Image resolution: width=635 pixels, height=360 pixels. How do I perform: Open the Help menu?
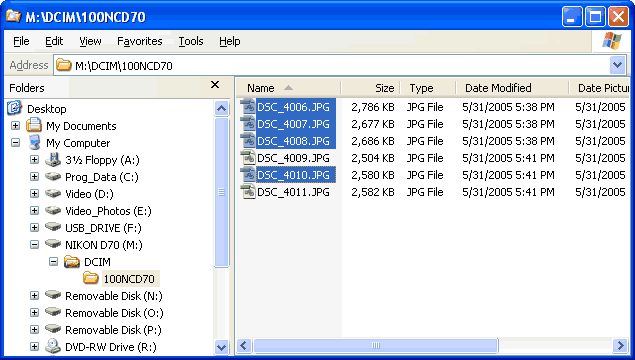230,41
